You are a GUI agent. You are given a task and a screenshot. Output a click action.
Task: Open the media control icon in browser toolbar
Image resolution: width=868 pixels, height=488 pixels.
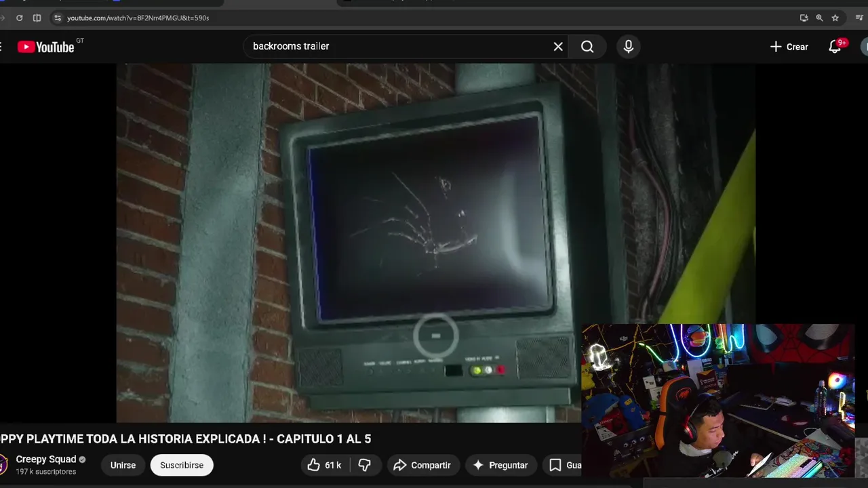pyautogui.click(x=860, y=18)
